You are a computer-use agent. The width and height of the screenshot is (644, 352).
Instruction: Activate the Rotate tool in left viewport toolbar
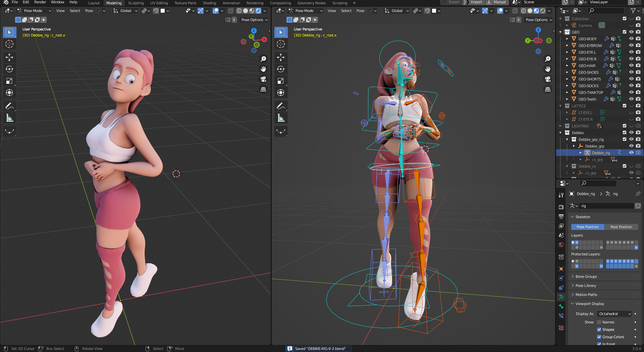pyautogui.click(x=10, y=69)
